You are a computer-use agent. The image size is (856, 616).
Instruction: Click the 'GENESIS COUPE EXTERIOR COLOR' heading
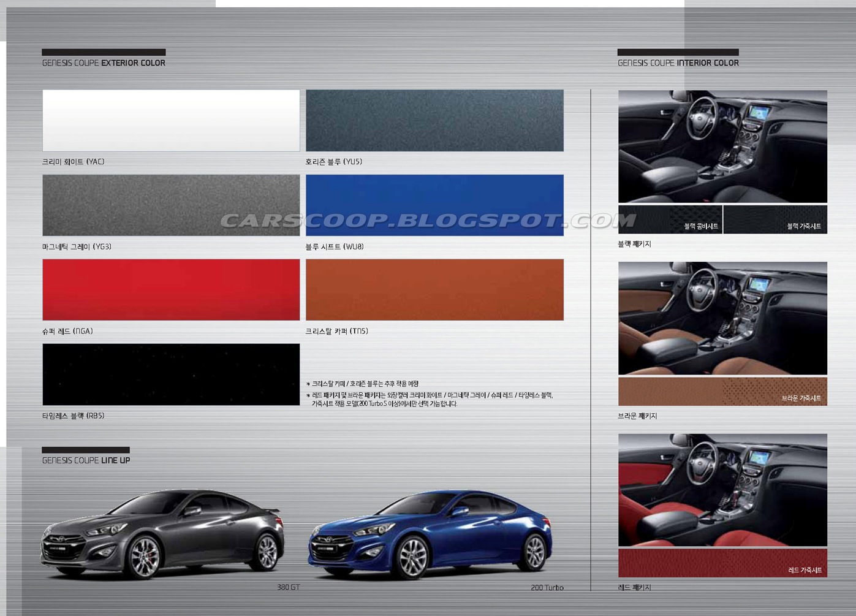click(104, 63)
